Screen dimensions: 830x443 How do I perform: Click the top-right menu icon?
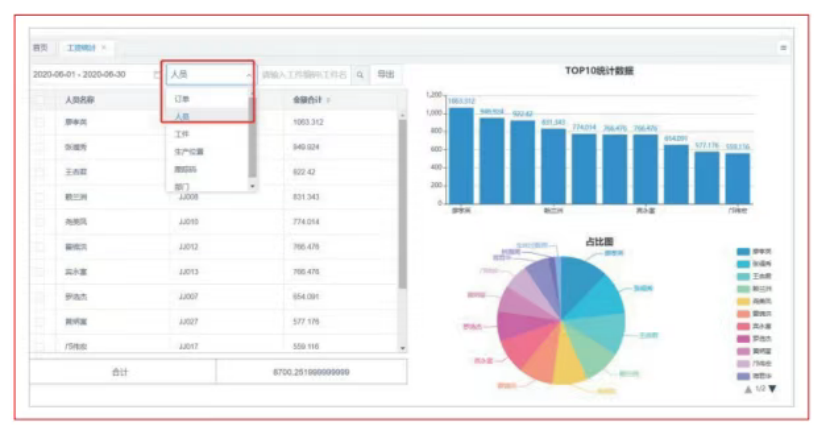tap(783, 48)
